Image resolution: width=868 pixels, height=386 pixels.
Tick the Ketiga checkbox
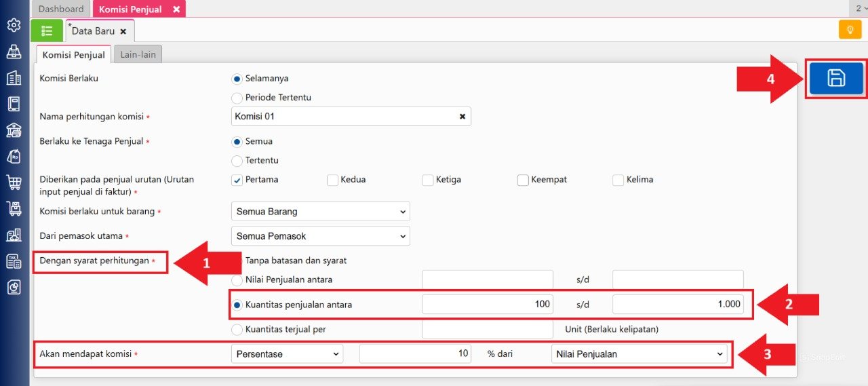tap(427, 180)
